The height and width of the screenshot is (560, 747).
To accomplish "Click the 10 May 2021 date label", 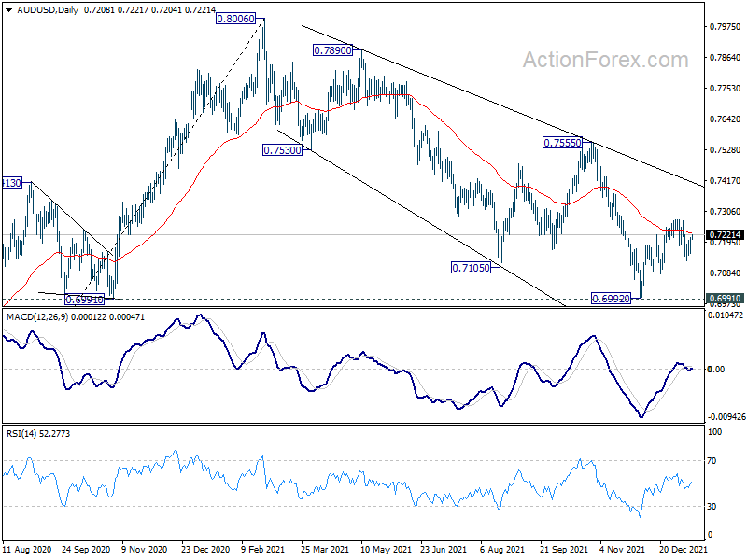I will (386, 549).
